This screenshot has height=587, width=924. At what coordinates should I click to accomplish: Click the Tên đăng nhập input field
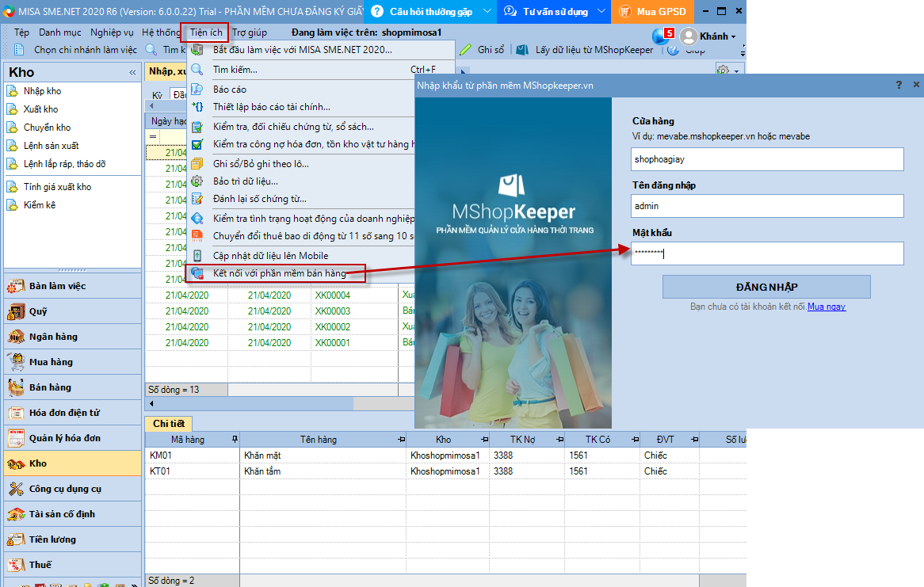766,206
